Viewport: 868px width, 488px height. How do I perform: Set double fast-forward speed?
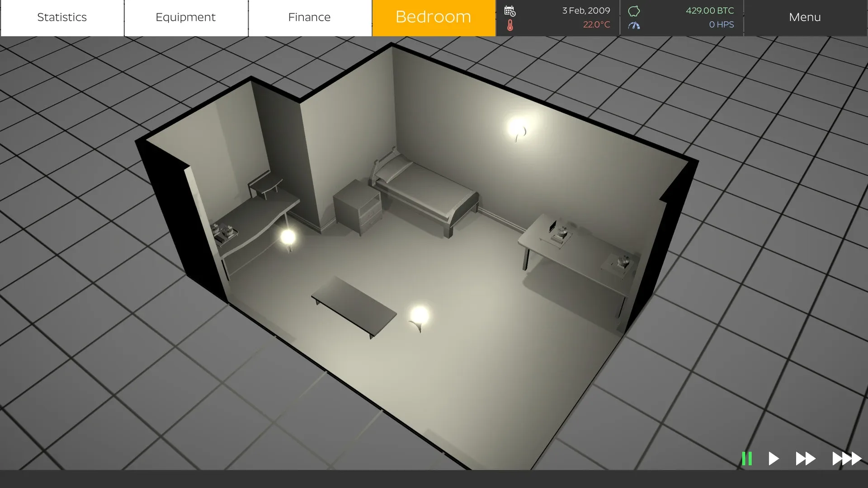805,459
